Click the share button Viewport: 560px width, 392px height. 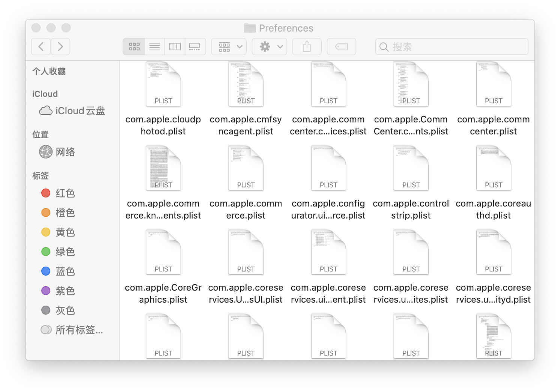(307, 47)
